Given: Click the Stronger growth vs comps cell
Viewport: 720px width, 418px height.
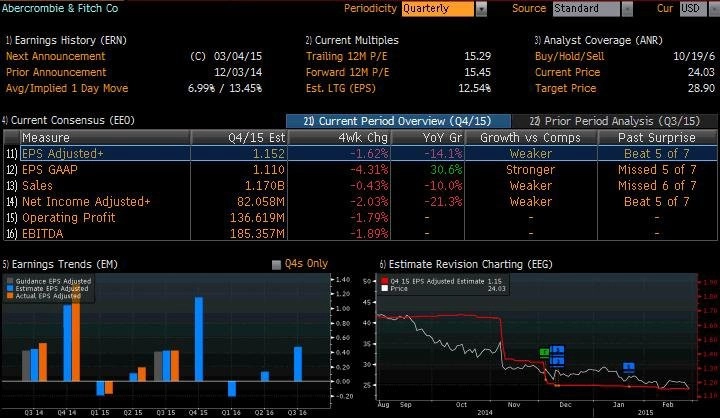Looking at the screenshot, I should 530,169.
